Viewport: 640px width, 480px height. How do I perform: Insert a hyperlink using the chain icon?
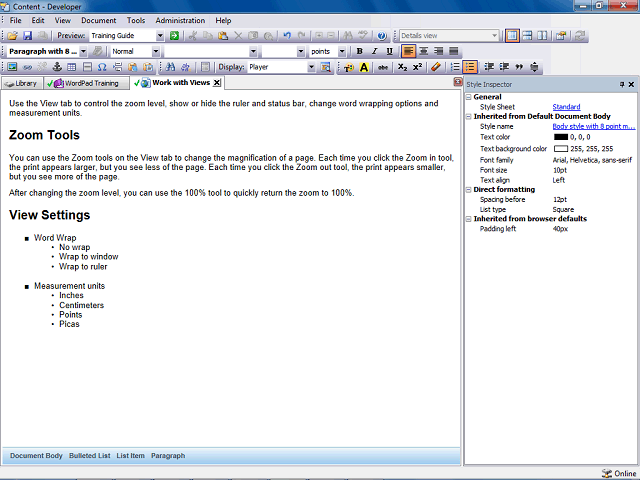pyautogui.click(x=27, y=67)
